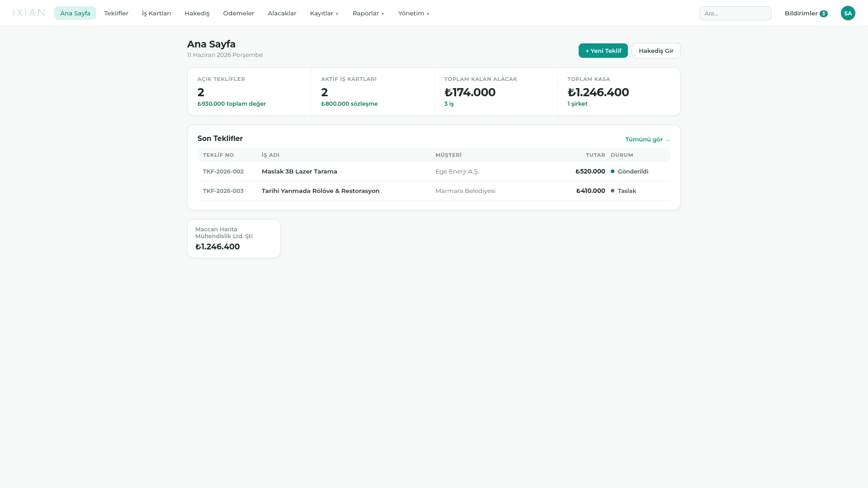The image size is (868, 488).
Task: Open the Aktif İş Kartları summary card
Action: coord(373,91)
